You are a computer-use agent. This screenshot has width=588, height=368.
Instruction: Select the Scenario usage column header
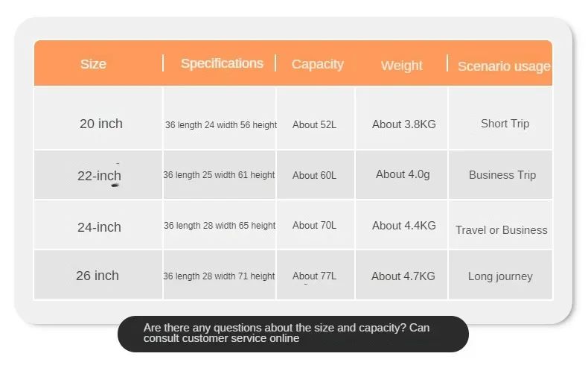(503, 66)
